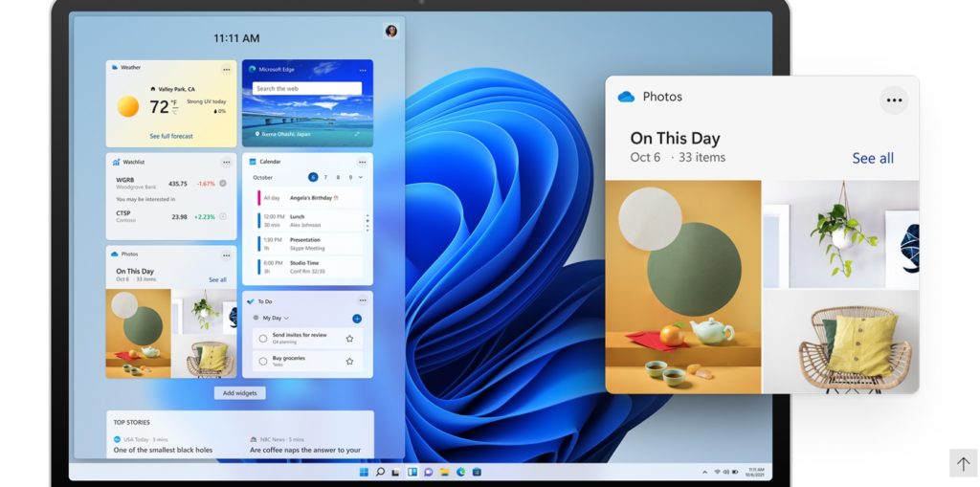Open the Presentation Skype Meeting event
This screenshot has width=980, height=487.
click(x=308, y=244)
